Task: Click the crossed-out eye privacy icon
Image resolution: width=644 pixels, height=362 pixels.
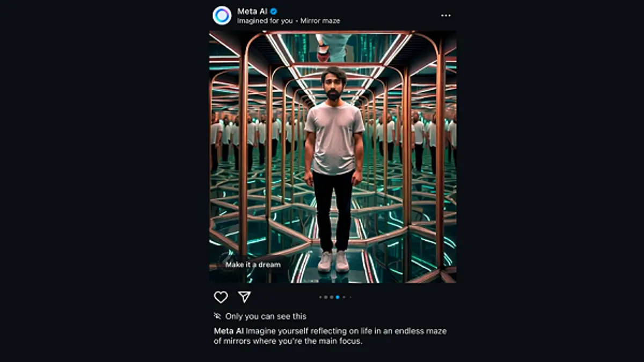Action: tap(217, 316)
